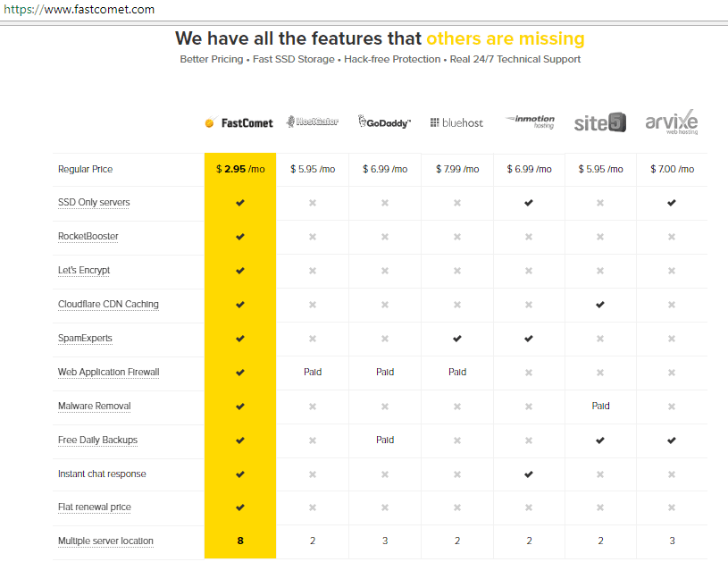Click HostGator's SSD Only servers cross mark

click(x=313, y=203)
